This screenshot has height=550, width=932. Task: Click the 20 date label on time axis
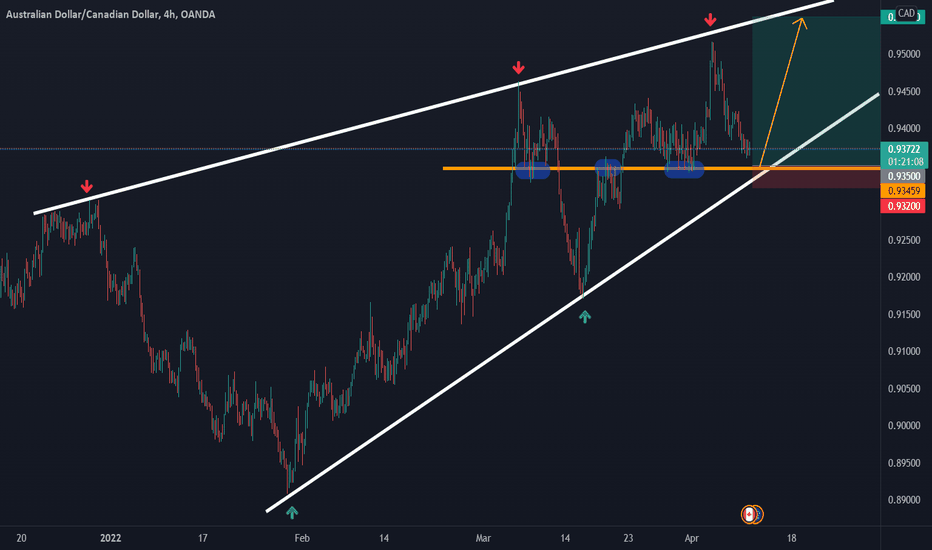click(x=21, y=538)
